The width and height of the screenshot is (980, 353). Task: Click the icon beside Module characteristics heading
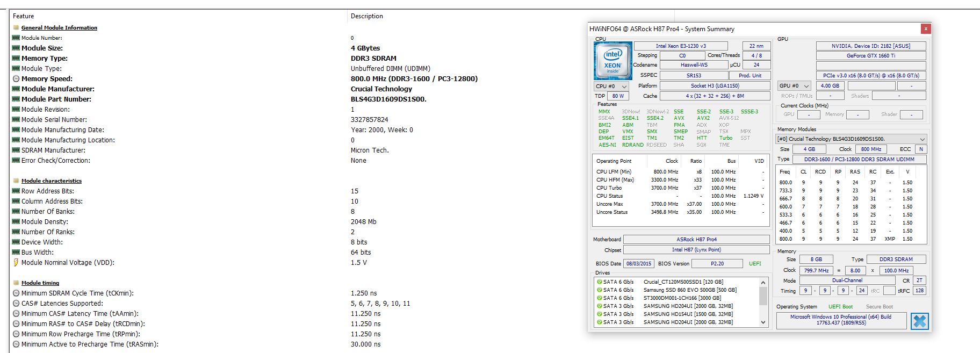[16, 181]
